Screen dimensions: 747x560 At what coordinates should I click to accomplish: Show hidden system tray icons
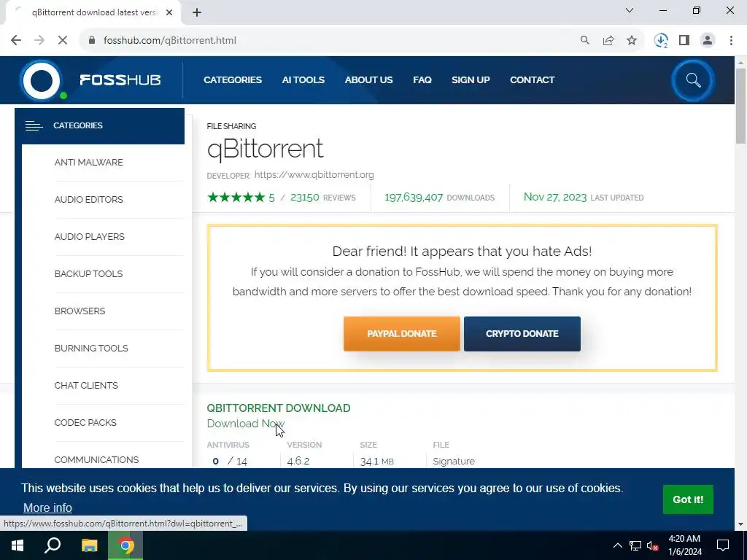pos(617,545)
